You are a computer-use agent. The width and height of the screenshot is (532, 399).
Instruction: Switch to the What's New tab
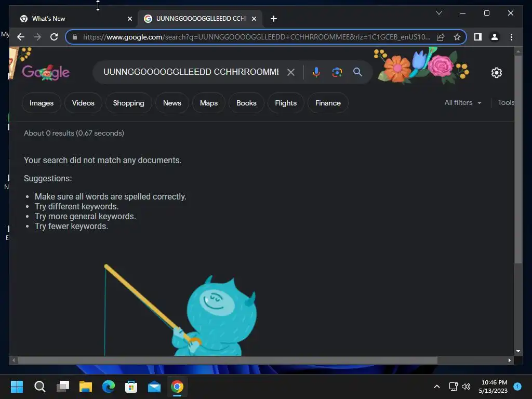74,19
